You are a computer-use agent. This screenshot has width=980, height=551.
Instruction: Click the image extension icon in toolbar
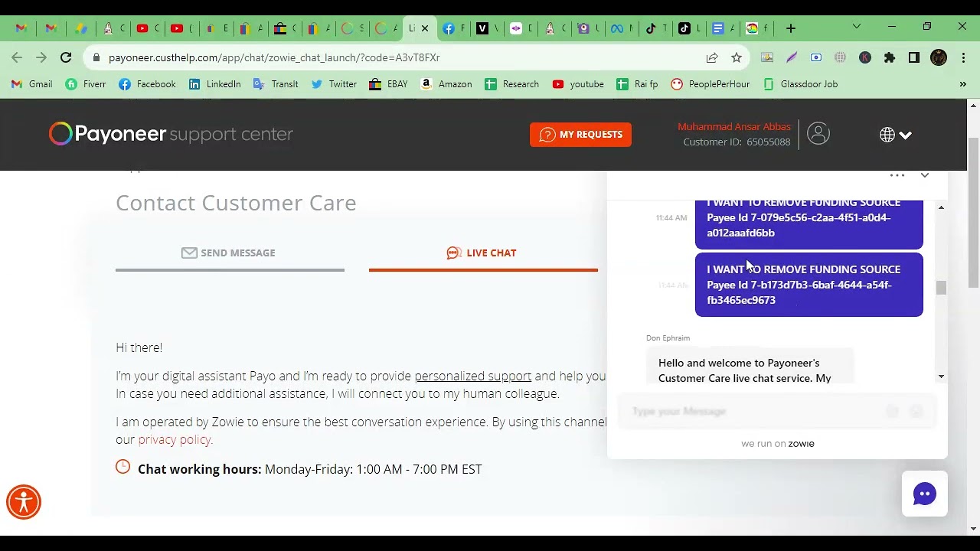tap(767, 57)
